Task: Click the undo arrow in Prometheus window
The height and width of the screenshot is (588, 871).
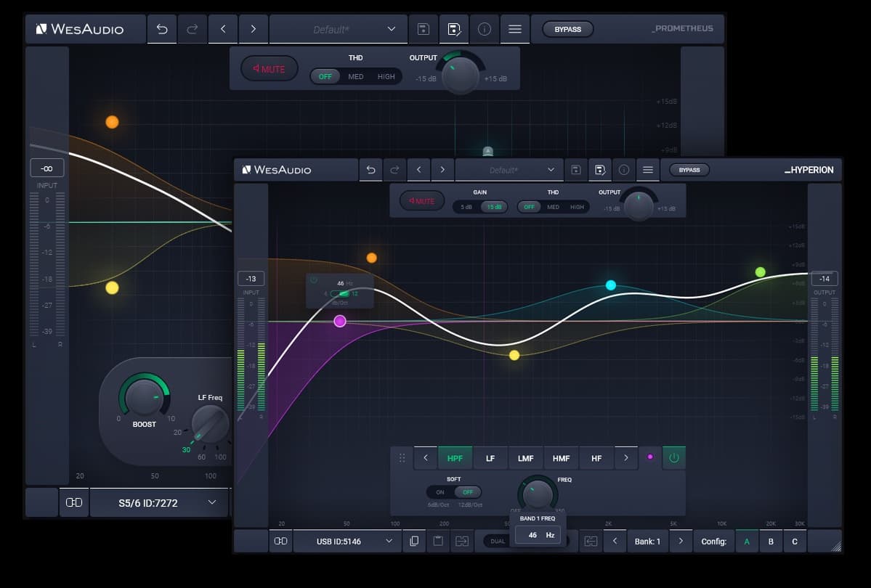Action: point(162,30)
